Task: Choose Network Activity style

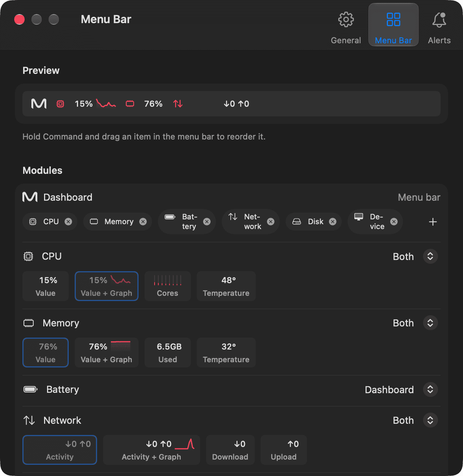Action: click(x=60, y=450)
